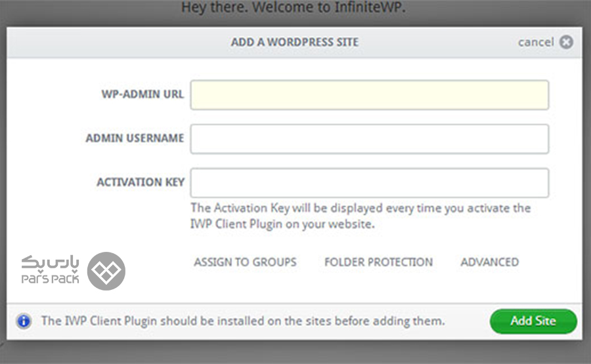Expand the ASSIGN TO GROUPS section
This screenshot has width=591, height=364.
coord(246,262)
